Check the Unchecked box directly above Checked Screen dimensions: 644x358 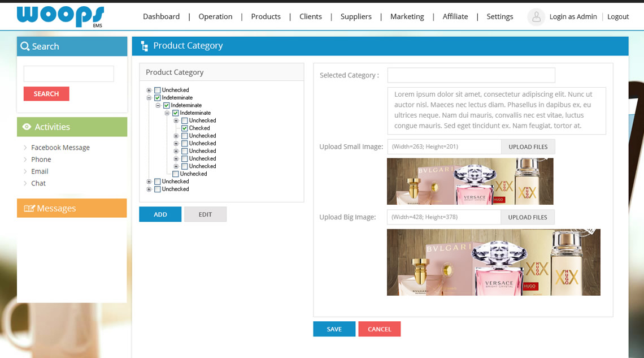[x=184, y=120]
